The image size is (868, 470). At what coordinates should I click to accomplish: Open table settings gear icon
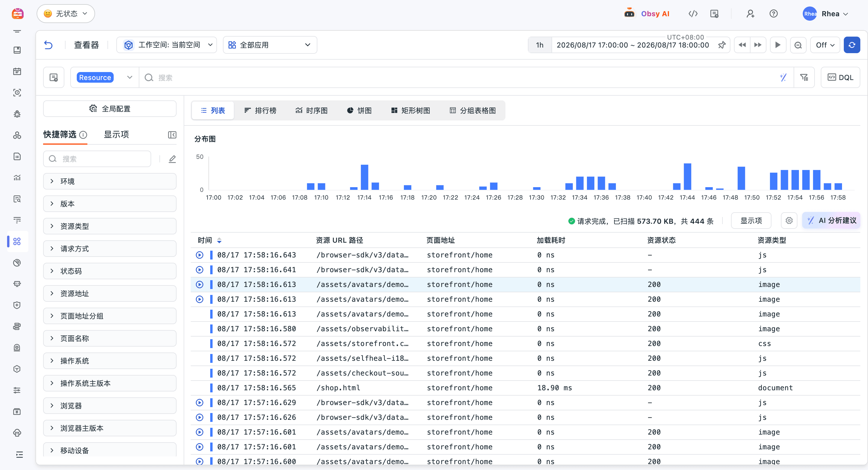click(x=789, y=221)
